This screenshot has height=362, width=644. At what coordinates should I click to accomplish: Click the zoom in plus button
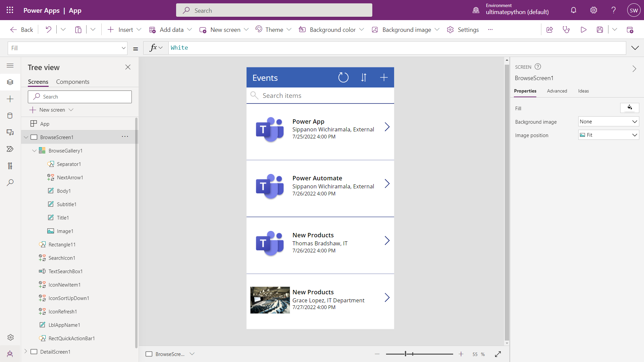(461, 354)
